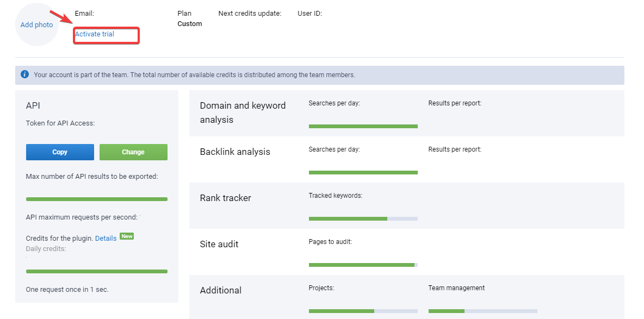This screenshot has height=319, width=644.
Task: Select the Rank tracker section heading
Action: [225, 198]
